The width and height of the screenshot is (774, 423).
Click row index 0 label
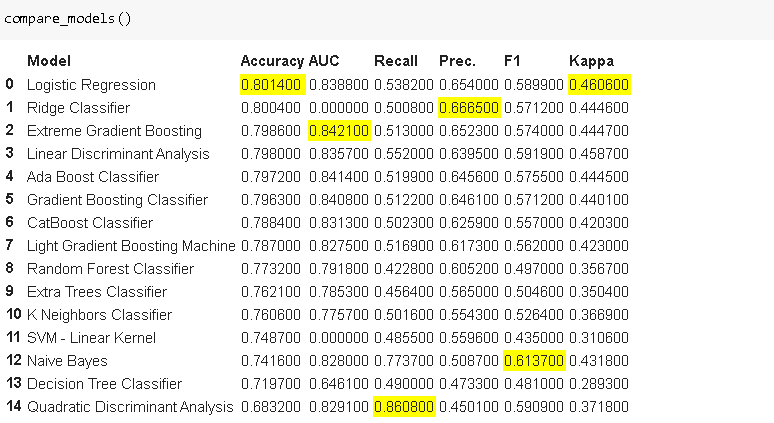[10, 84]
